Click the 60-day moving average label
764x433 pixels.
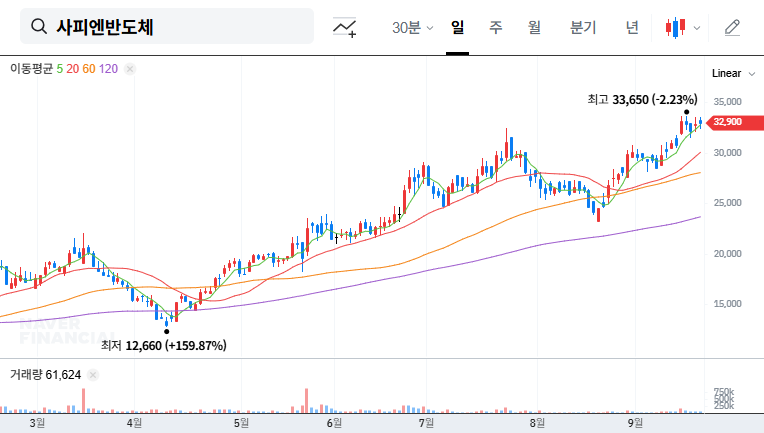click(x=89, y=69)
